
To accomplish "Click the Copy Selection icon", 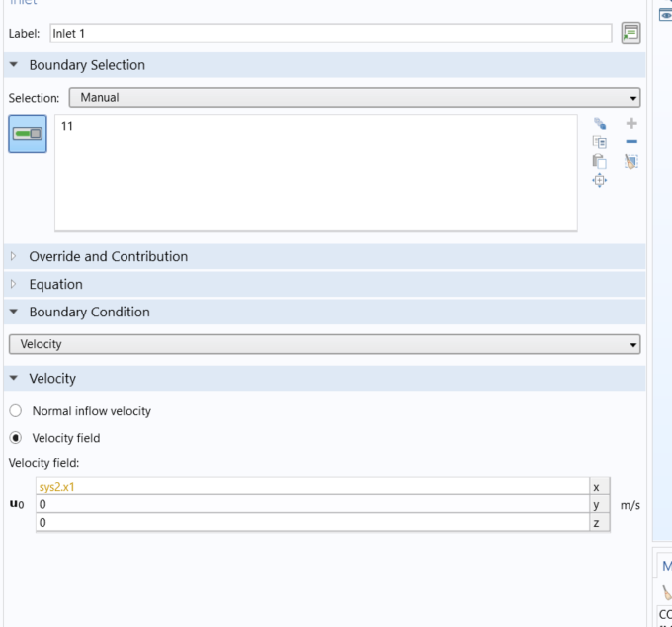I will coord(599,142).
